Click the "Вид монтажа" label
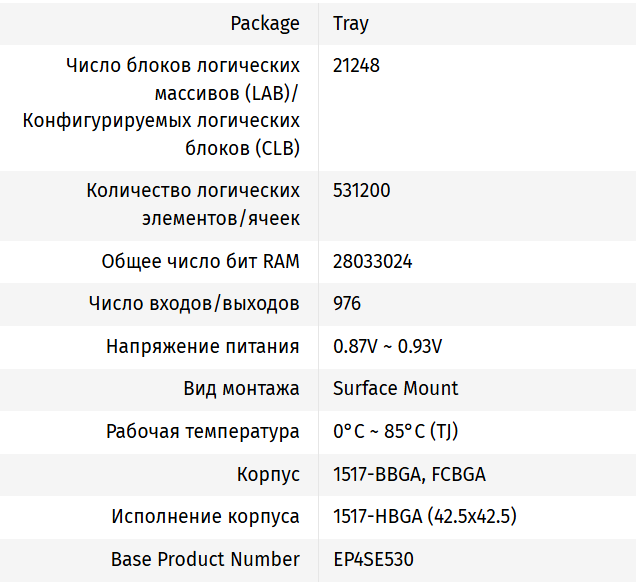 241,388
